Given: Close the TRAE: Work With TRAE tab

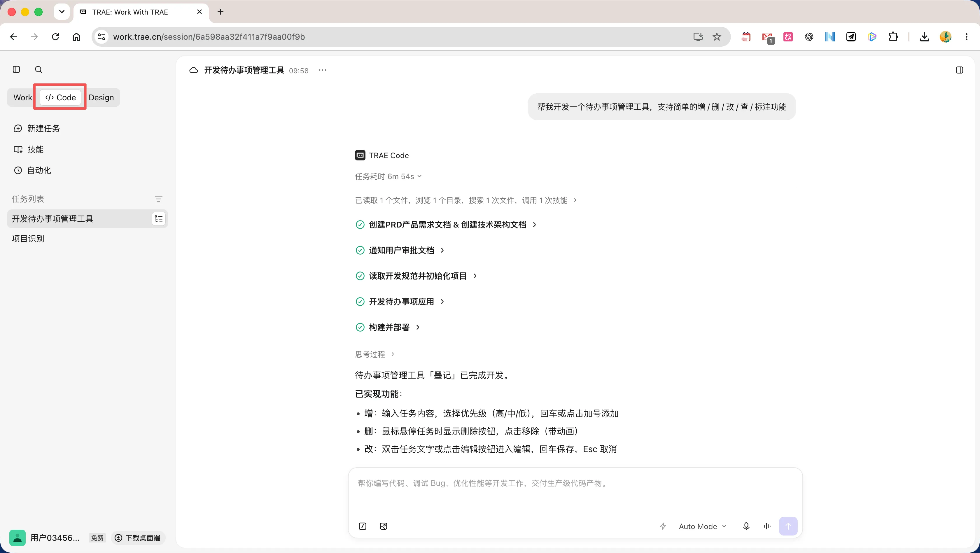Looking at the screenshot, I should pyautogui.click(x=199, y=12).
